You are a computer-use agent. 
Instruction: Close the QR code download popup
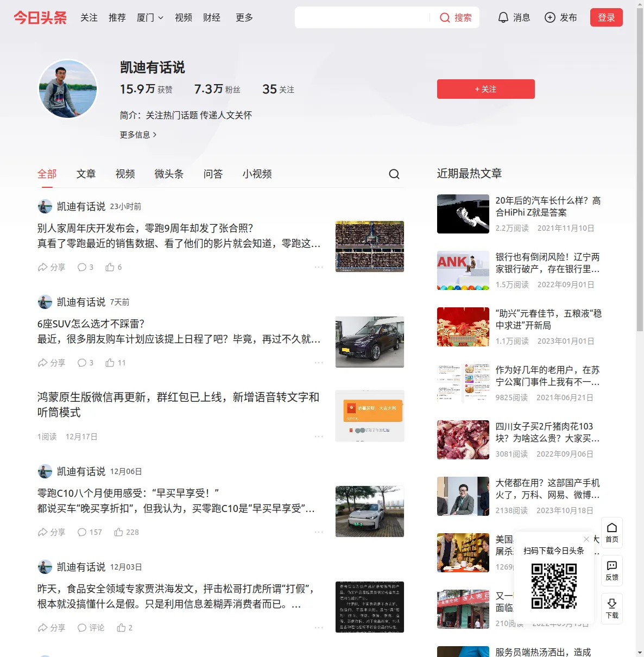586,539
